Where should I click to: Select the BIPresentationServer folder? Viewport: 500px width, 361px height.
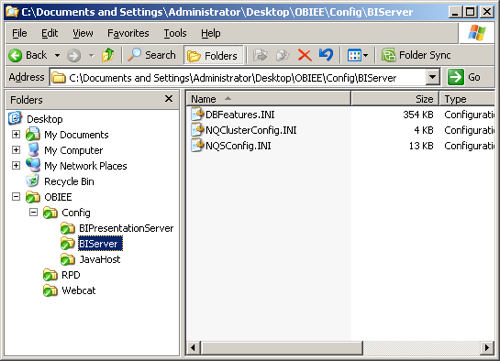126,228
